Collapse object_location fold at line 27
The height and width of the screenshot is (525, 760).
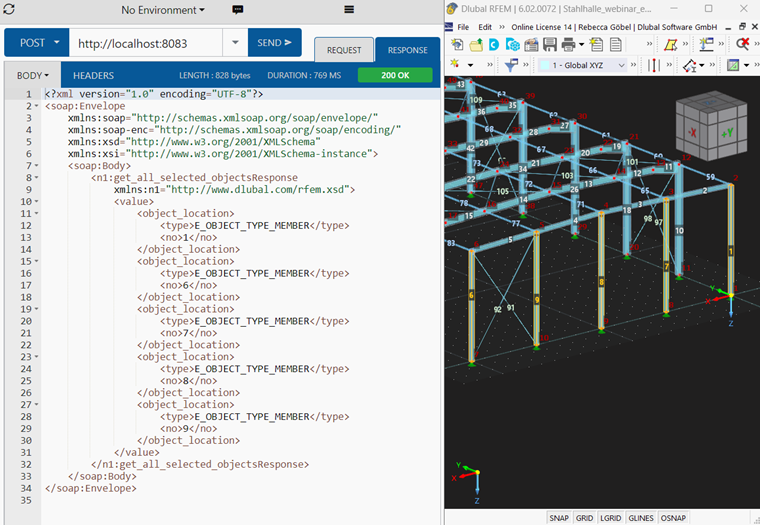(x=36, y=405)
